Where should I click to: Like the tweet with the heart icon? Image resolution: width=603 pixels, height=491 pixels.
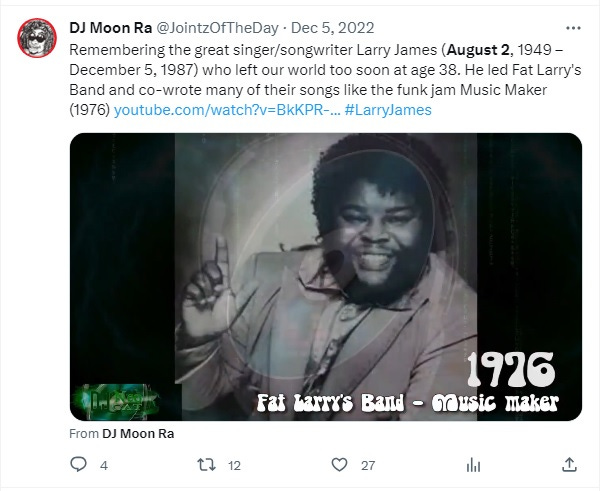(339, 465)
